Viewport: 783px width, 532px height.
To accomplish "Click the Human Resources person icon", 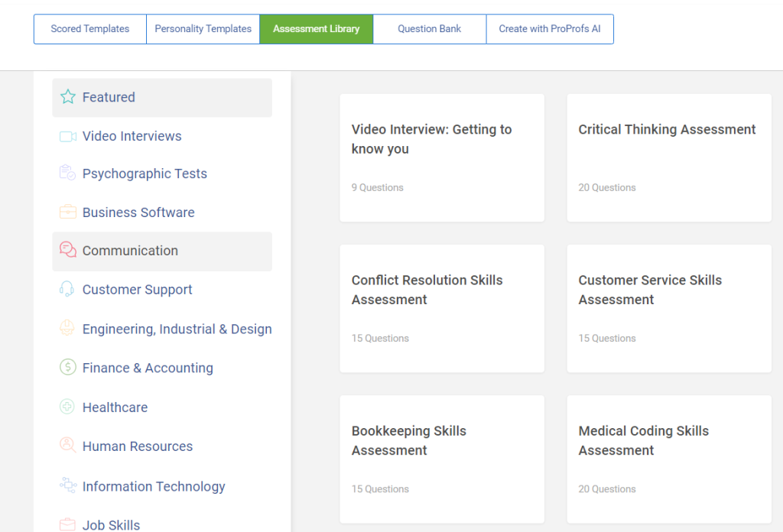I will coord(68,446).
